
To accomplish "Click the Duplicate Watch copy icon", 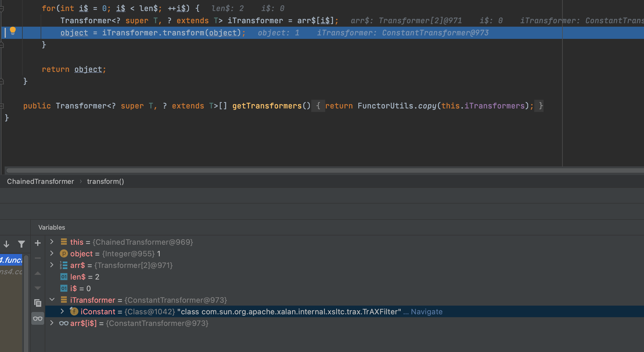I will pyautogui.click(x=38, y=303).
